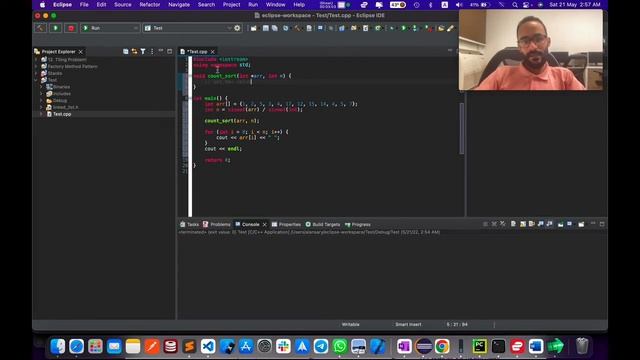Expand the Test.cpp tree node
The height and width of the screenshot is (360, 640).
41,114
